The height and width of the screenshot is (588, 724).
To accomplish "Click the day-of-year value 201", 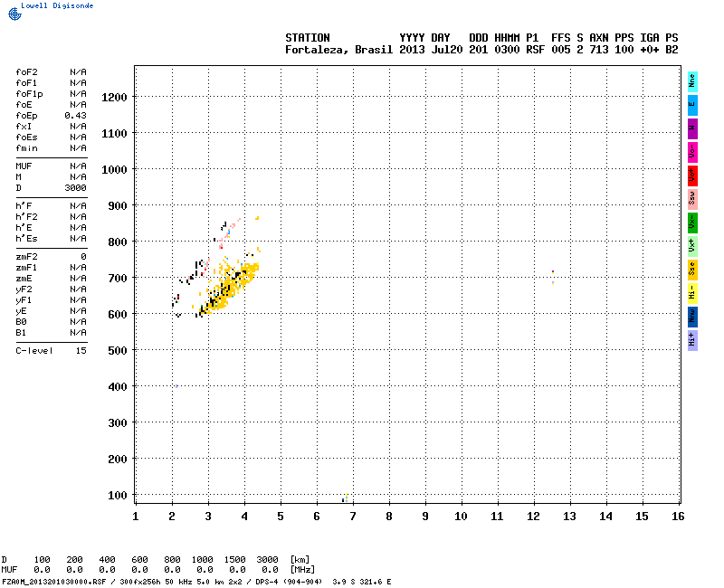I will coord(479,50).
